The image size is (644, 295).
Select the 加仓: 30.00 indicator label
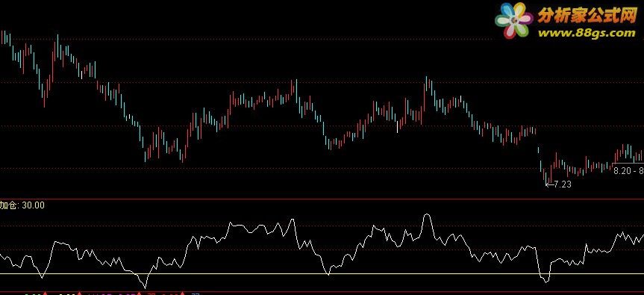point(22,205)
